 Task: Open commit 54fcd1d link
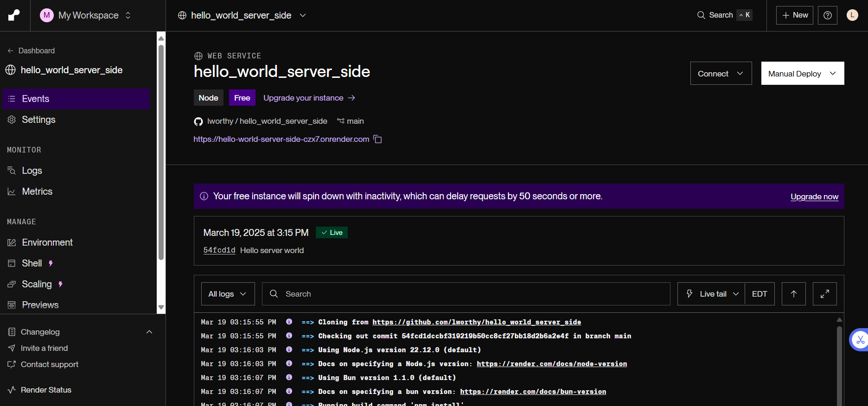[x=219, y=250]
